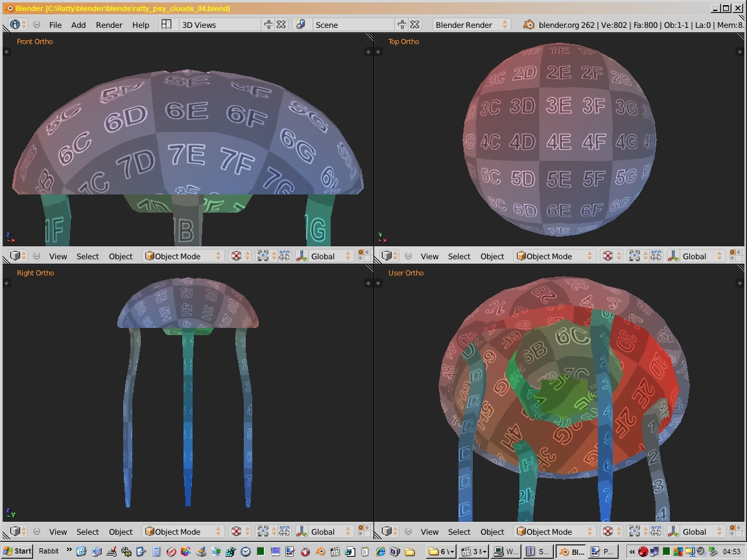
Task: Open viewport shading selector in Front Ortho header
Action: tap(240, 256)
